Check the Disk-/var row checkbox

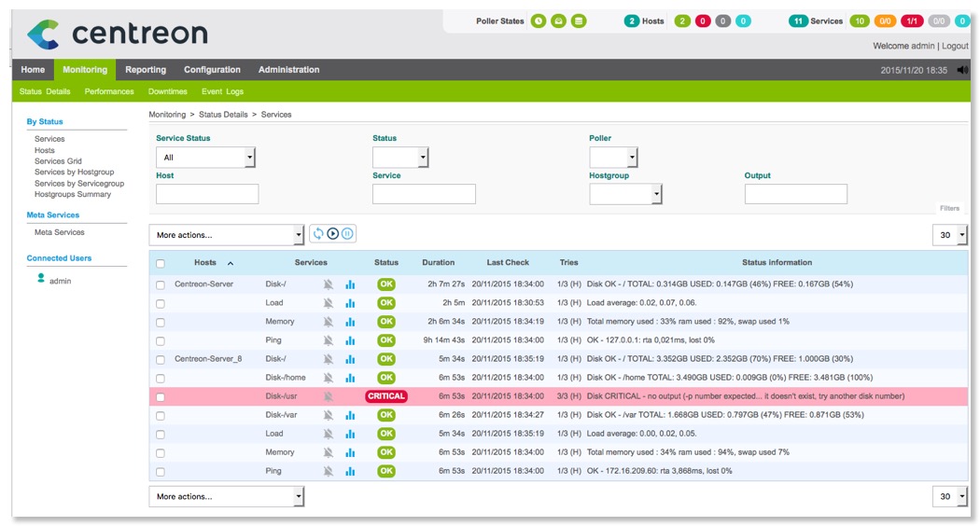point(161,416)
